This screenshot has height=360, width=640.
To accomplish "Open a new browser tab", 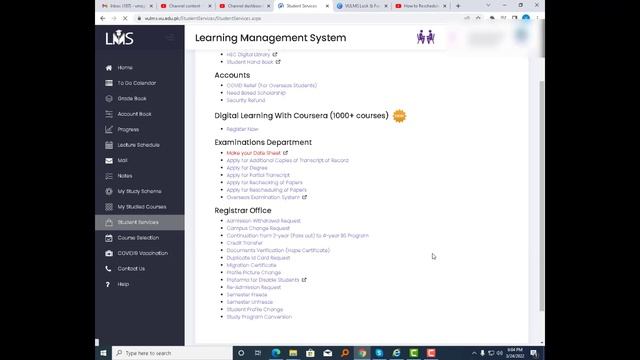I will pos(458,6).
